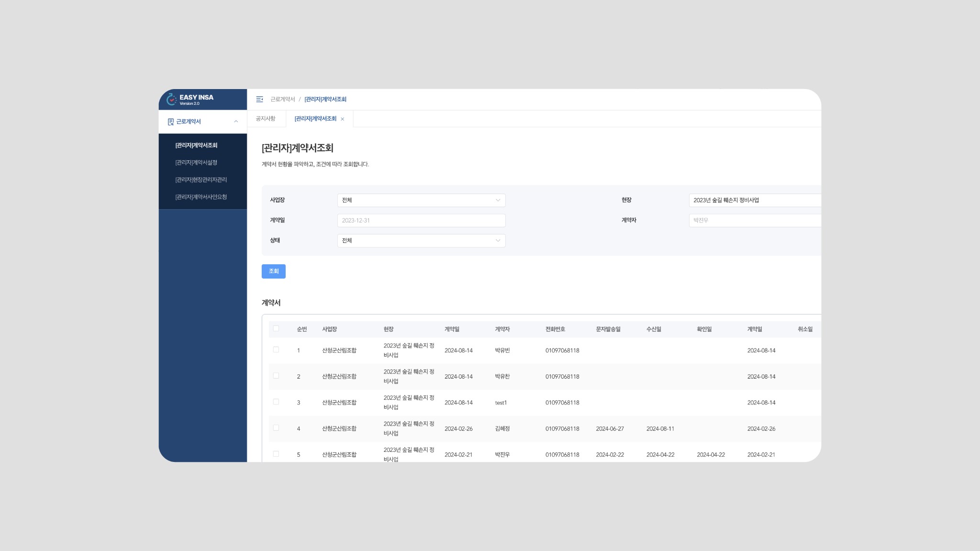
Task: Open [관리자]계약서사인요청 menu item
Action: tap(201, 197)
